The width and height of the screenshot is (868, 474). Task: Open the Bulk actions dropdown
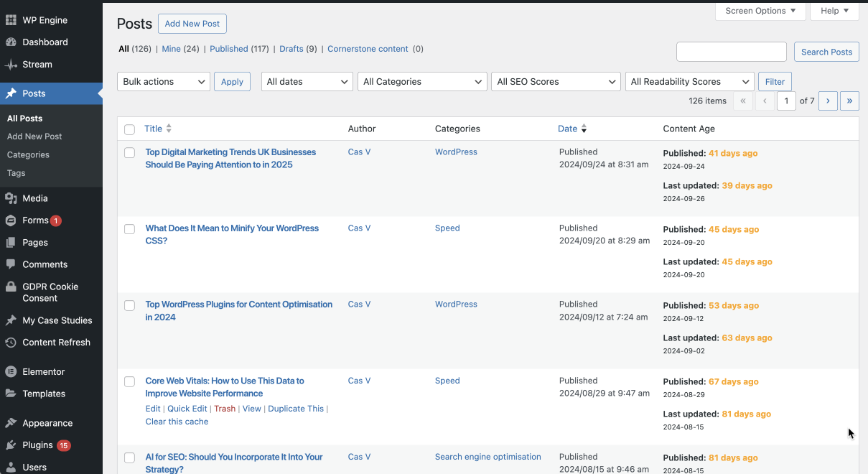(x=163, y=82)
